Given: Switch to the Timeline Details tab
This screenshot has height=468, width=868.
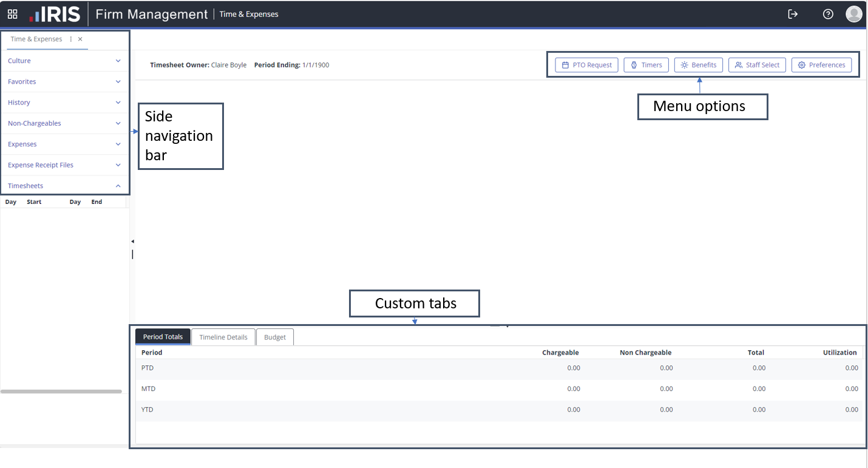Looking at the screenshot, I should (x=223, y=337).
